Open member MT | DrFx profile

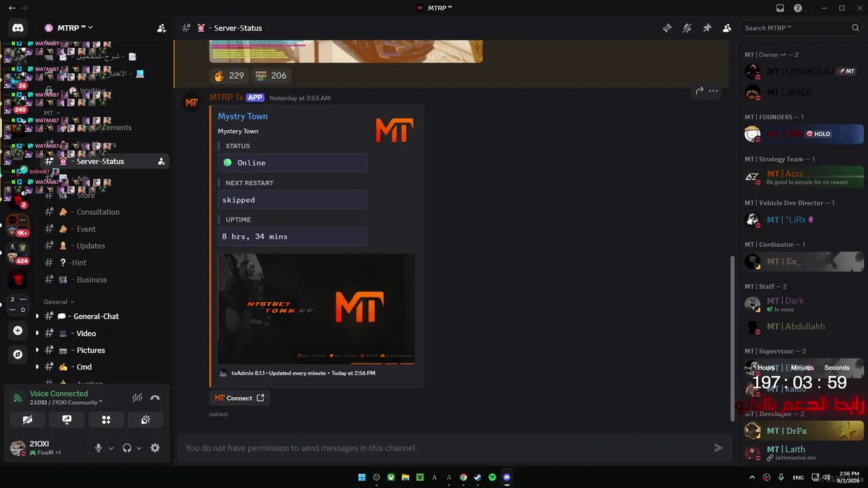point(804,431)
